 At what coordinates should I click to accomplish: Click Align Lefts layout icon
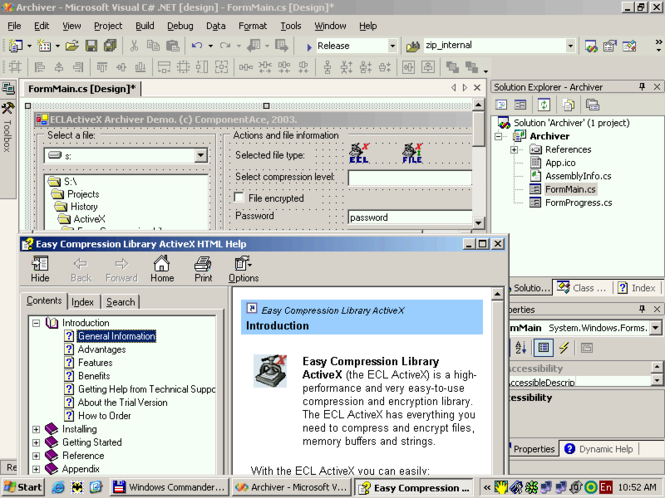[39, 67]
